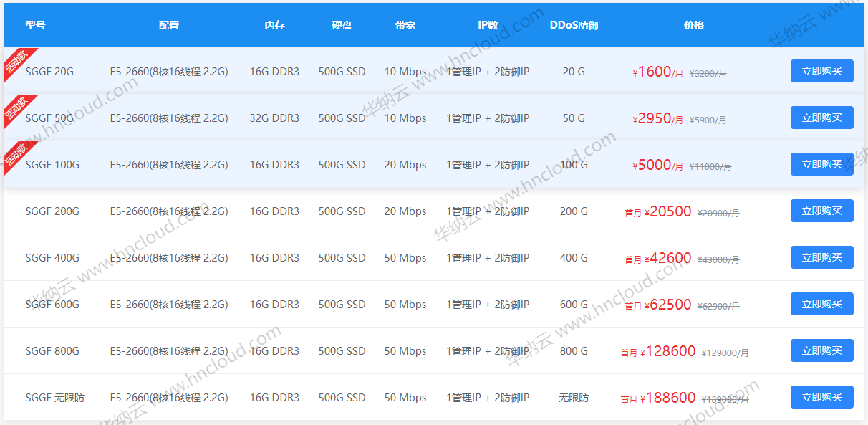Click 立即购买 for SGGF 100G

tap(821, 164)
